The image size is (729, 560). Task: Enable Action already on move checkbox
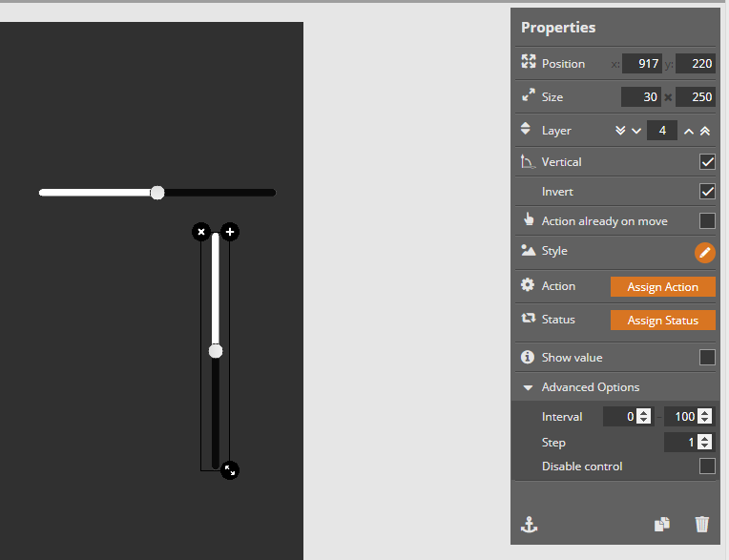pos(707,221)
